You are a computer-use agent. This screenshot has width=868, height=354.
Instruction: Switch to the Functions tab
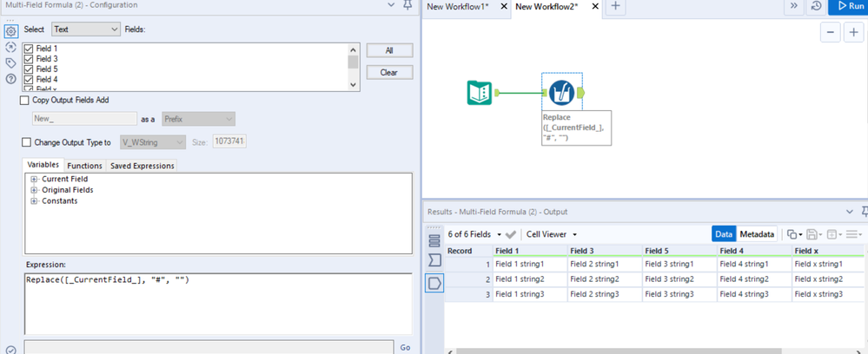point(84,166)
